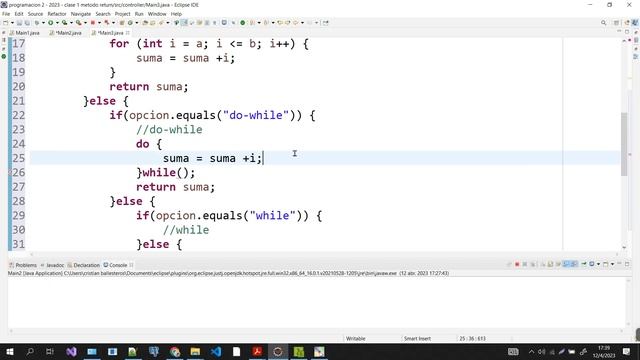
Task: Click the External Tools toolbar icon
Action: pos(78,23)
